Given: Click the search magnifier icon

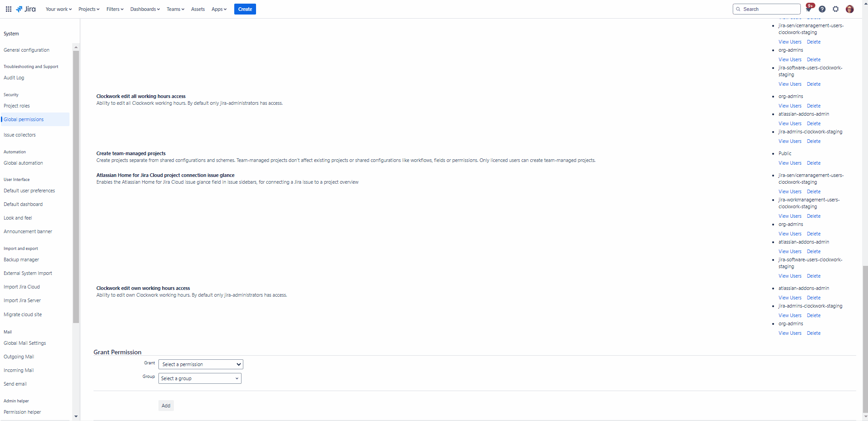Looking at the screenshot, I should 738,9.
